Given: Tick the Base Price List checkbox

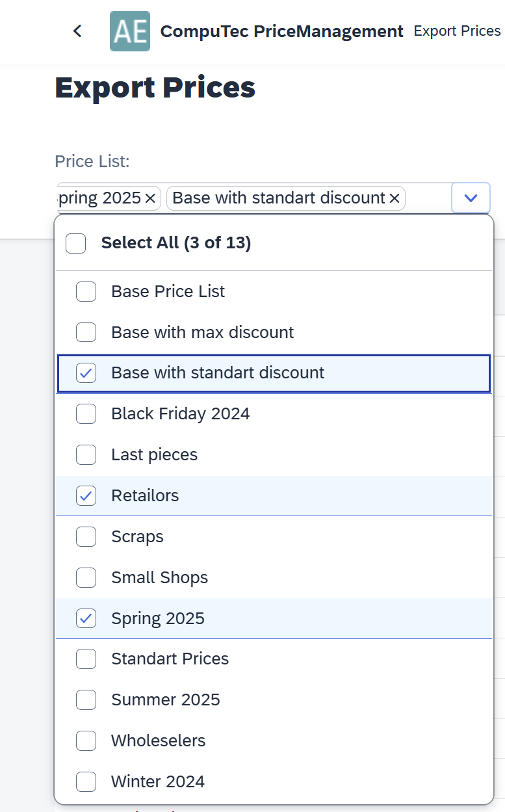Looking at the screenshot, I should point(86,292).
